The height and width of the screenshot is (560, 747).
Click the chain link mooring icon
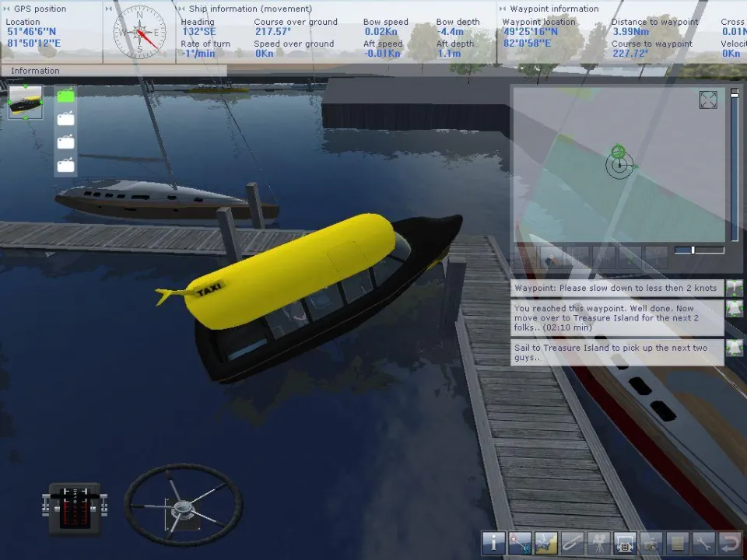click(x=573, y=542)
